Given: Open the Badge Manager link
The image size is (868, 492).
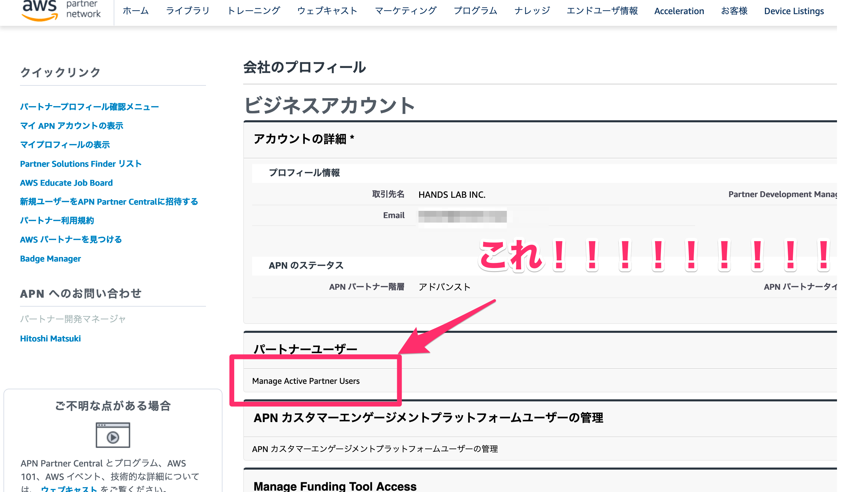Looking at the screenshot, I should coord(50,258).
